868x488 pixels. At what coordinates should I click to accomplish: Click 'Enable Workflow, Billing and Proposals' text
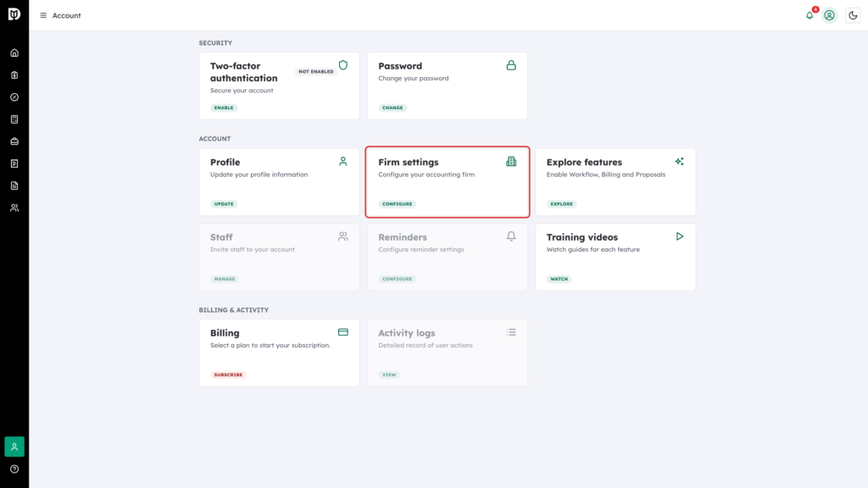[605, 175]
